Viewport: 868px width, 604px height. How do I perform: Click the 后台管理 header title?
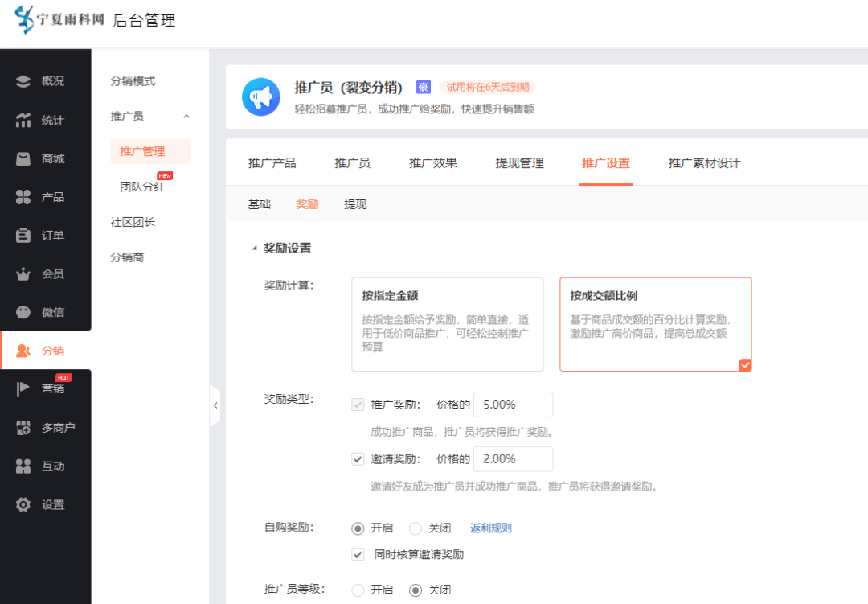point(144,20)
